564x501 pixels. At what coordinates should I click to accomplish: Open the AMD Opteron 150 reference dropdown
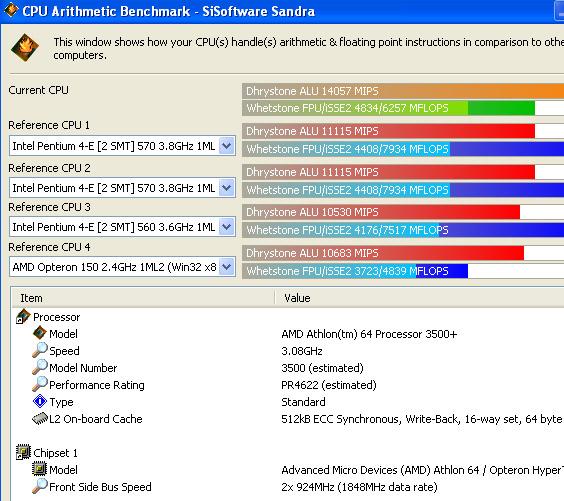[122, 267]
